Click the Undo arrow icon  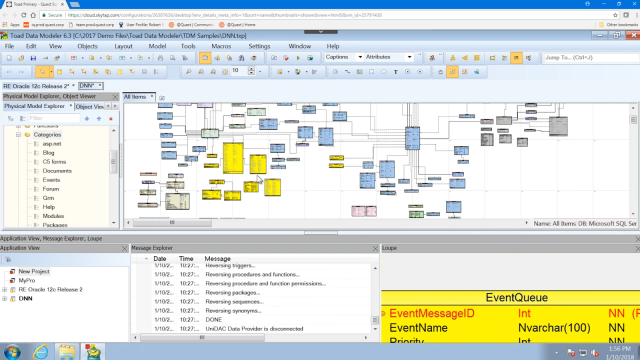click(x=9, y=72)
